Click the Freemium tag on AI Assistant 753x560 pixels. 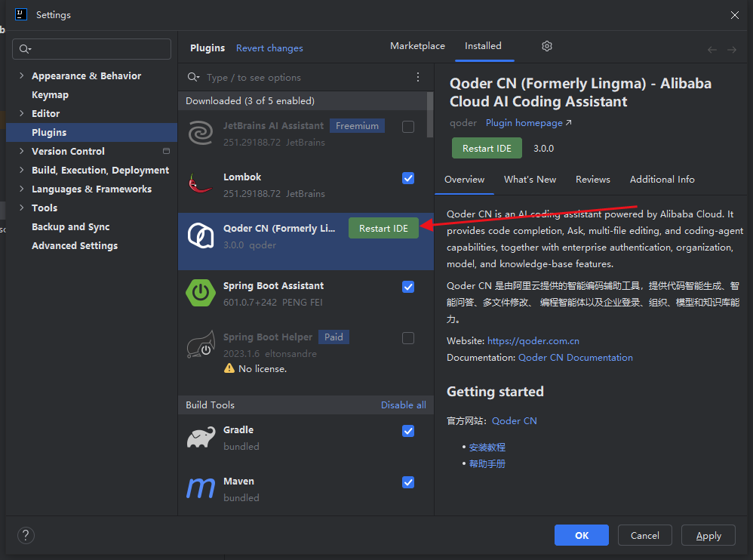point(357,126)
